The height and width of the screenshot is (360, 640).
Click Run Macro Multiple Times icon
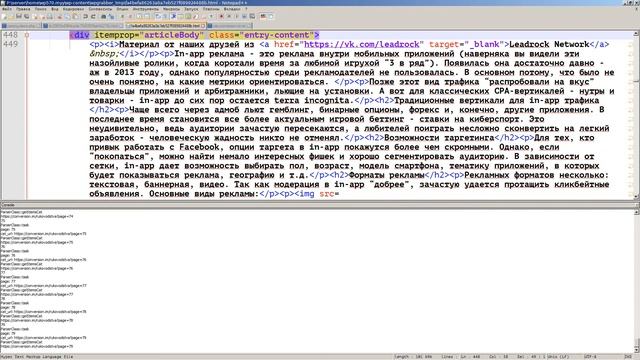pyautogui.click(x=244, y=16)
